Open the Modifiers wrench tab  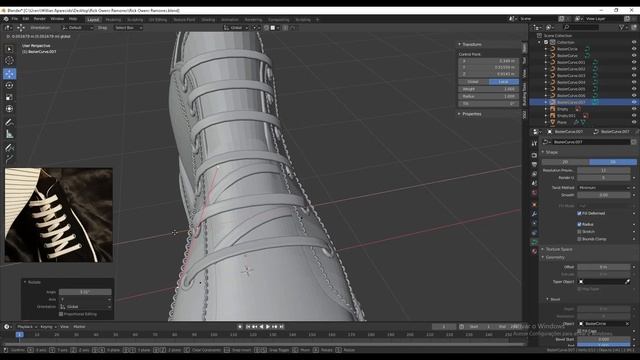coord(534,214)
